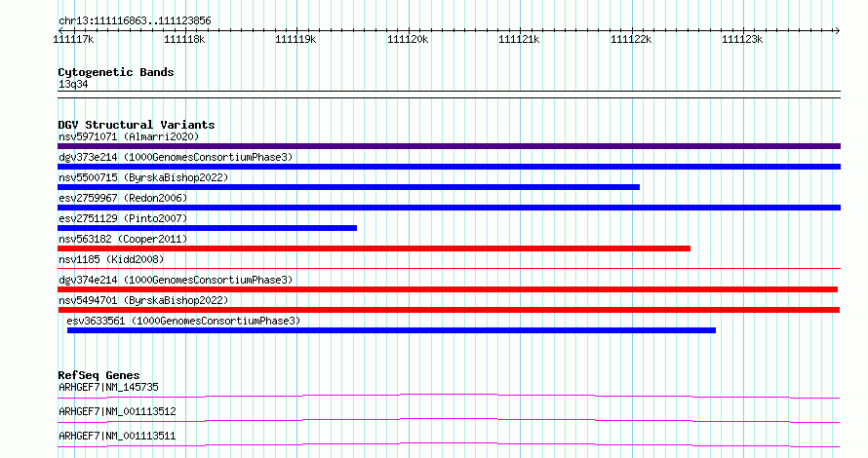This screenshot has height=458, width=868.
Task: Click the 111122k ruler position
Action: point(630,39)
